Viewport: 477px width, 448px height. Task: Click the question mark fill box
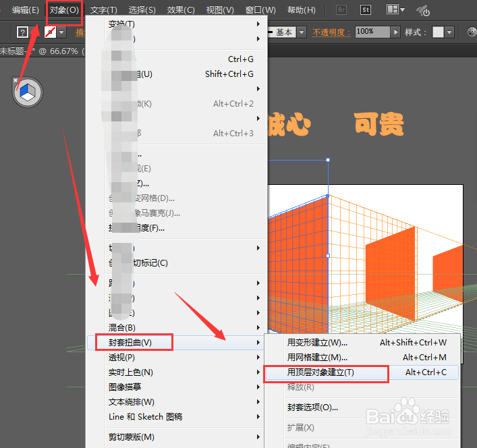22,32
